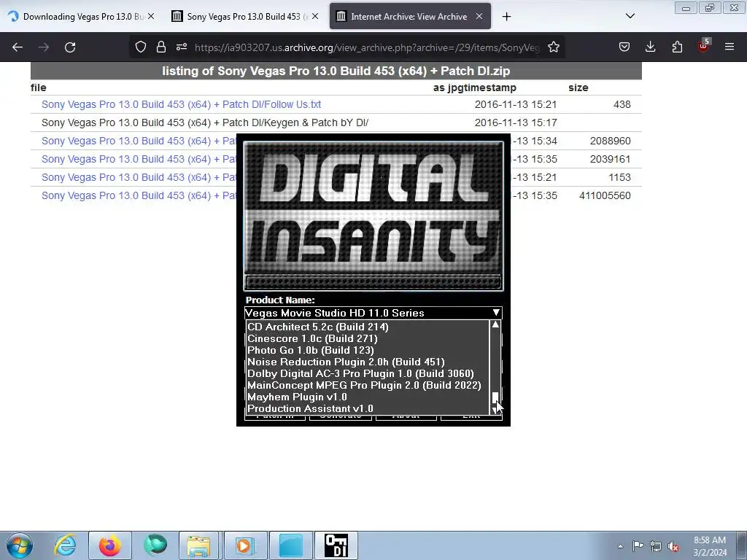Close the Sony Vegas Pro Build 453 tab

click(315, 16)
